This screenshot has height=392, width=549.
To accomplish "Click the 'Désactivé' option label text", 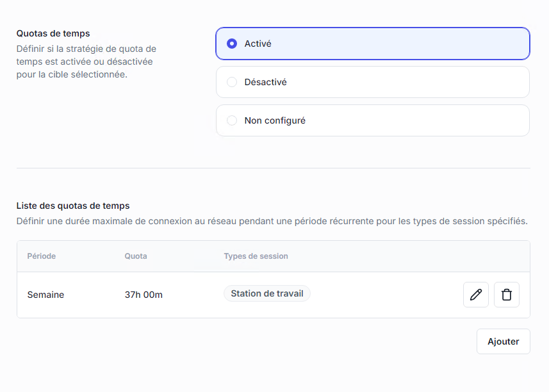I will coord(265,82).
